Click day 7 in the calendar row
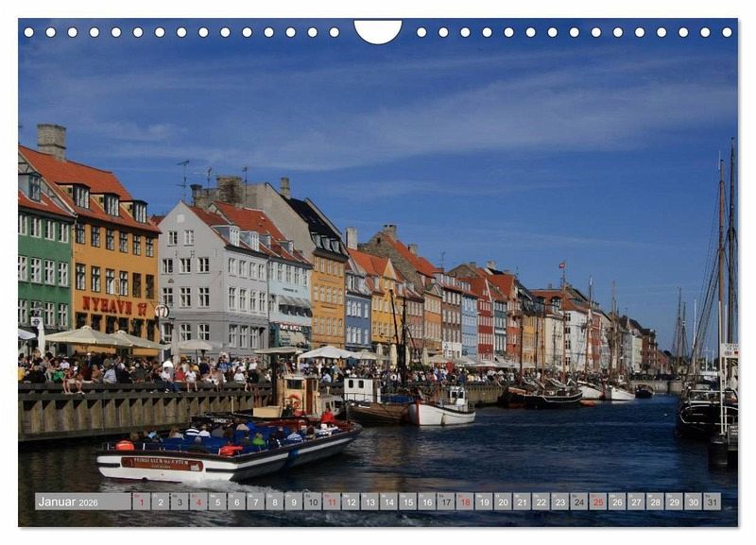Viewport: 756px width, 545px height. (255, 502)
